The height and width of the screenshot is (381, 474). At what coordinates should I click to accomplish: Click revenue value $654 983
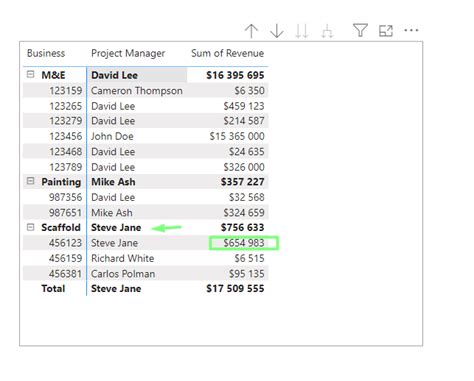point(244,243)
